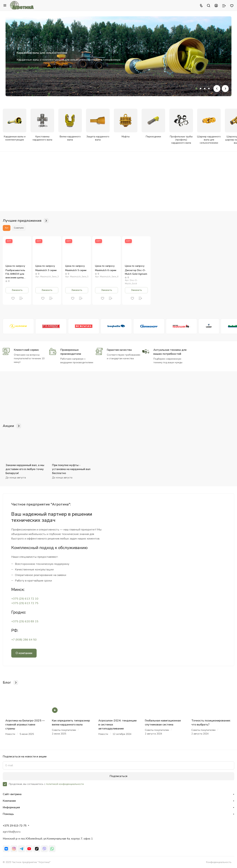
Task: Open Agrisem brand logo
Action: [x=19, y=326]
